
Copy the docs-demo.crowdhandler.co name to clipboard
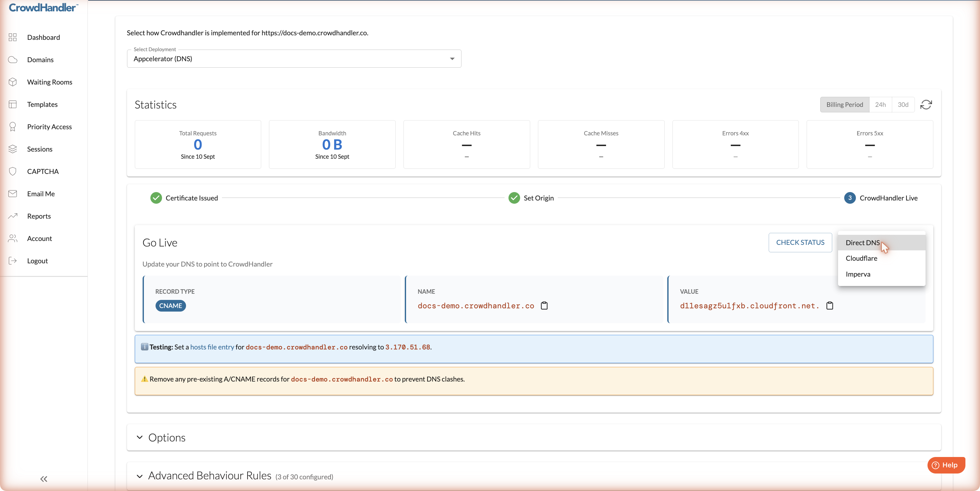[x=544, y=306]
